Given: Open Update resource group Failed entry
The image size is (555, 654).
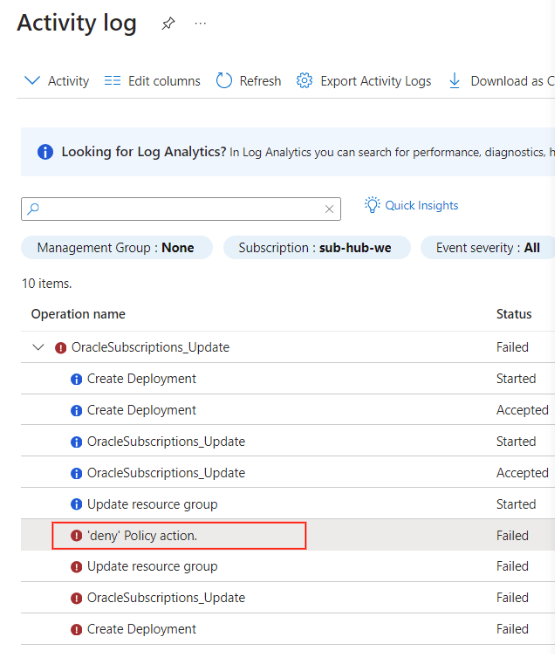Looking at the screenshot, I should (x=152, y=566).
